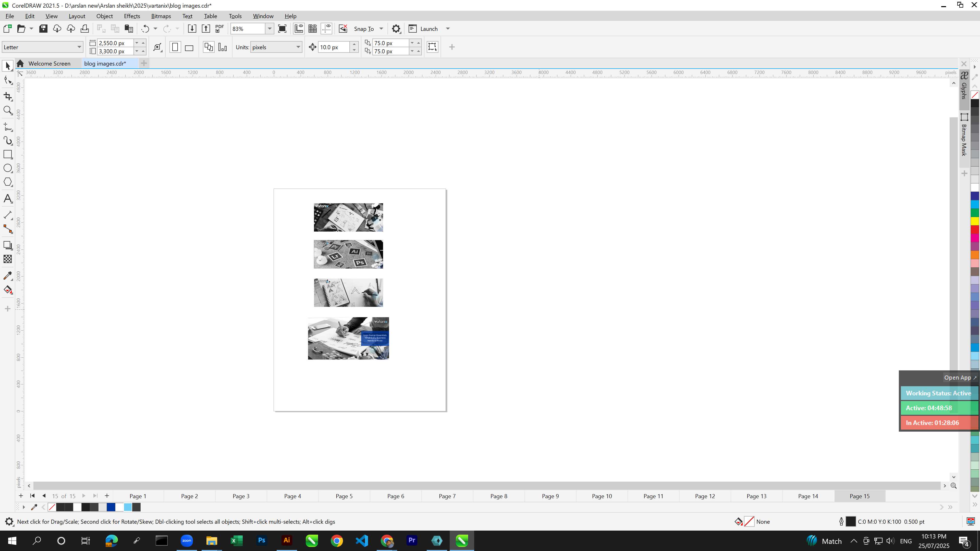The image size is (980, 551).
Task: Select the Connector tool
Action: (x=8, y=229)
